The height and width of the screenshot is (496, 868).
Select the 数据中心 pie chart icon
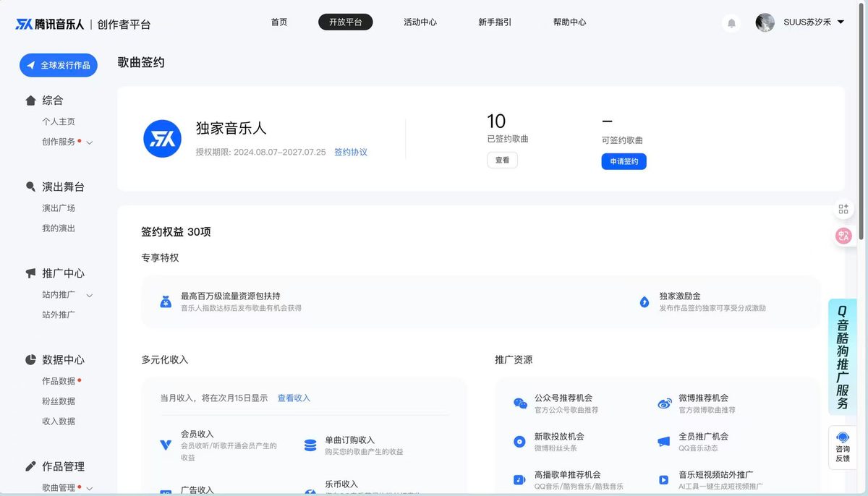(30, 359)
